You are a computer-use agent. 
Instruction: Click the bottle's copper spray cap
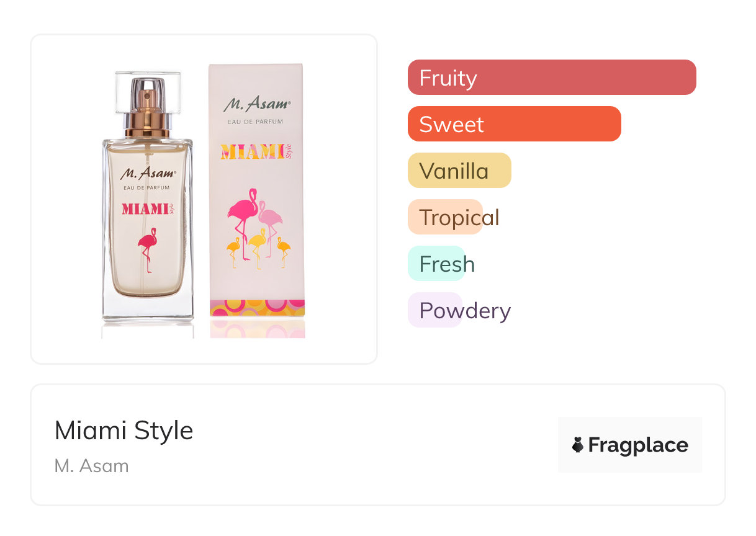point(147,112)
